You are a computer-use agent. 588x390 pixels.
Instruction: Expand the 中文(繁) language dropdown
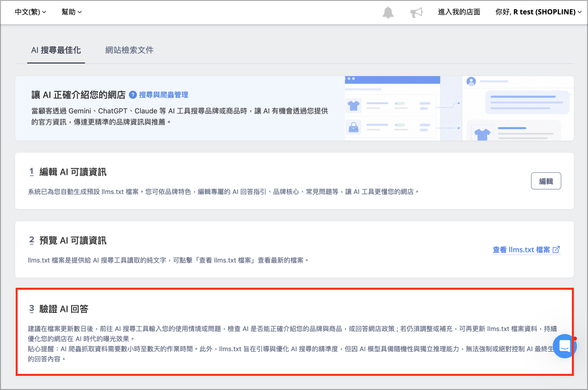(x=30, y=12)
